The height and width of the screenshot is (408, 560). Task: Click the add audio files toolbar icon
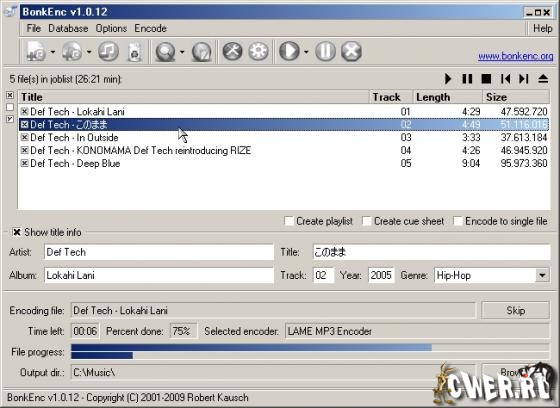(36, 52)
